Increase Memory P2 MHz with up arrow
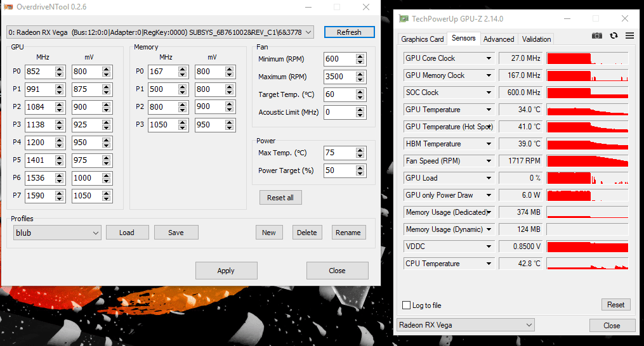Viewport: 644px width, 346px height. pyautogui.click(x=183, y=104)
